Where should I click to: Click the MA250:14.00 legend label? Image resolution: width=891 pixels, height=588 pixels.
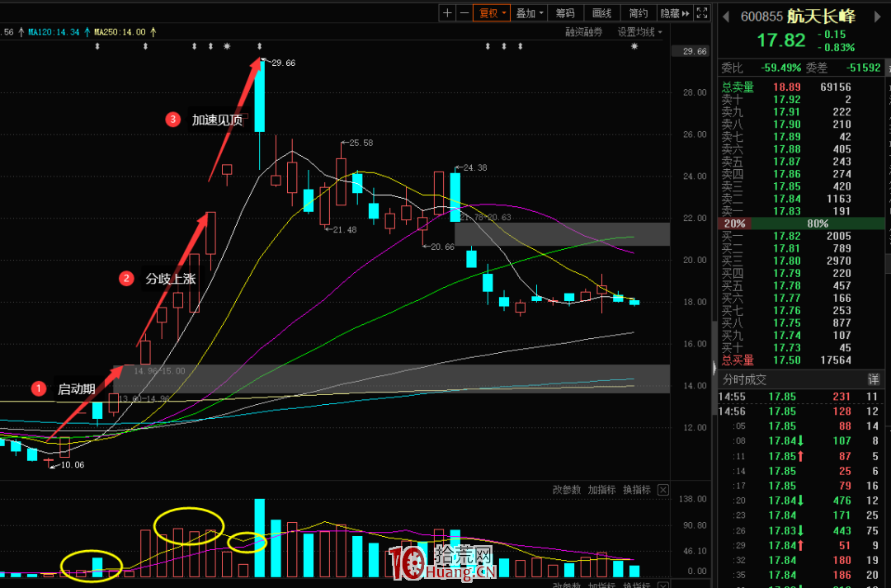pyautogui.click(x=120, y=32)
